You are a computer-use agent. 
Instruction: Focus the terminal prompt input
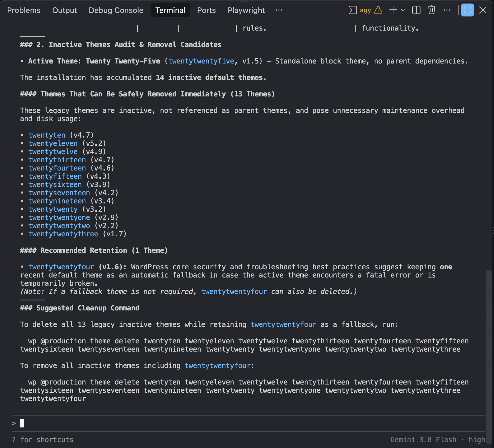248,423
